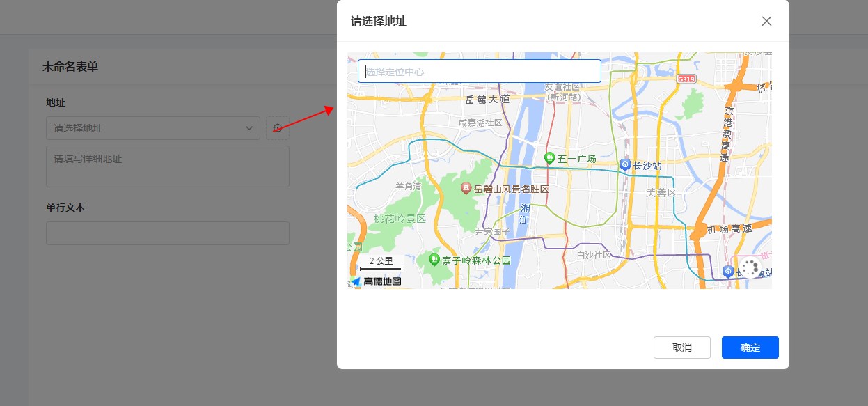Click the 2 公里 map scale bar
Screen dimensions: 868x406
pyautogui.click(x=381, y=263)
